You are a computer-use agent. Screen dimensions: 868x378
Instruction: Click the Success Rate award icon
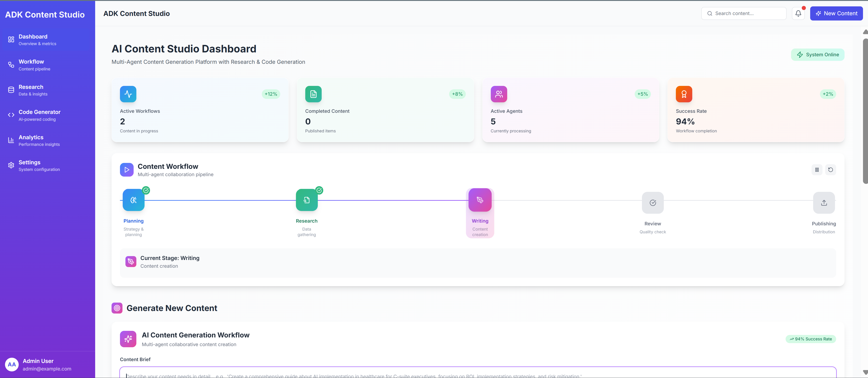click(x=684, y=94)
